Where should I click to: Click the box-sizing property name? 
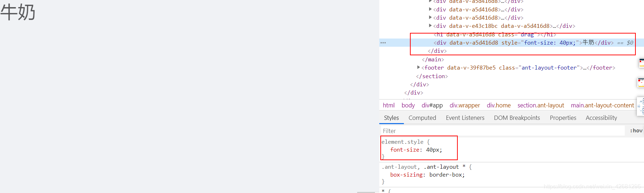tap(406, 175)
